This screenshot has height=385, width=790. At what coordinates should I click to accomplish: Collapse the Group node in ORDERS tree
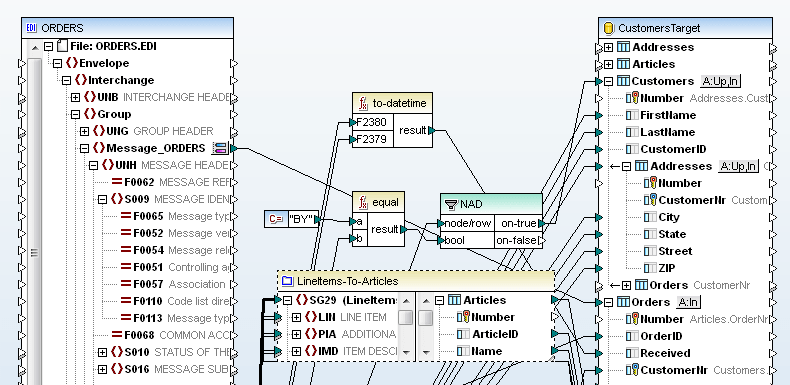coord(75,114)
